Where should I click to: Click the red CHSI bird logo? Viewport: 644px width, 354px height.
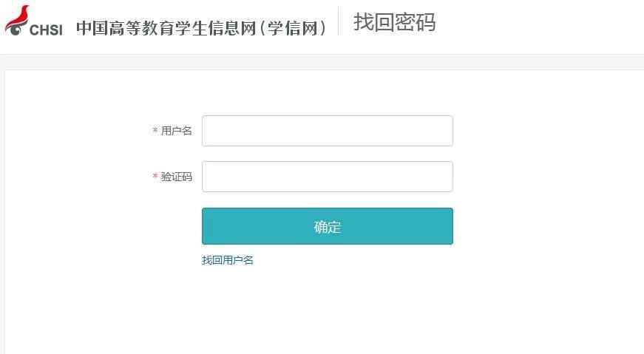(17, 20)
